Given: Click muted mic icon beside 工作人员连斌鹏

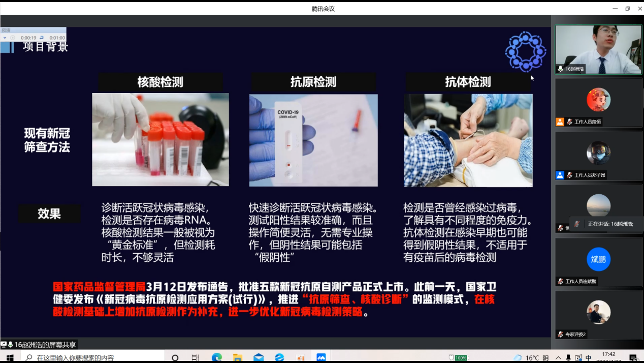Looking at the screenshot, I should pyautogui.click(x=560, y=281).
